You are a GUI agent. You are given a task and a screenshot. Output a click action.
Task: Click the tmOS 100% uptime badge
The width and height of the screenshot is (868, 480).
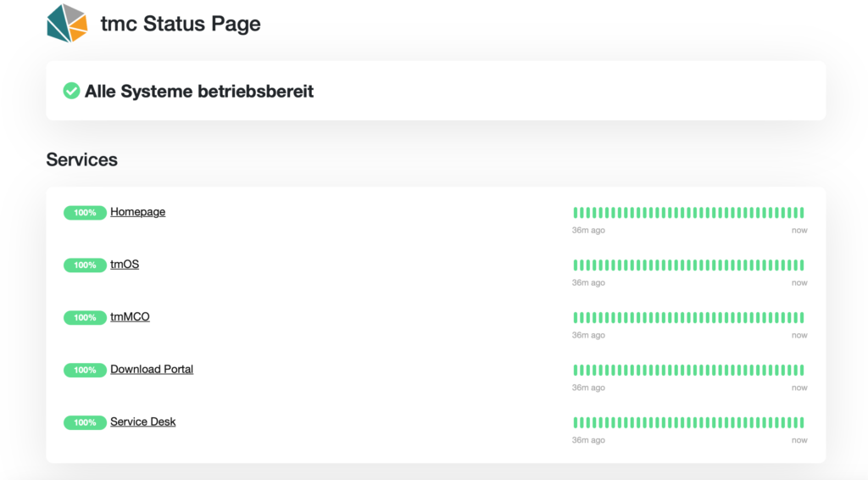click(85, 265)
